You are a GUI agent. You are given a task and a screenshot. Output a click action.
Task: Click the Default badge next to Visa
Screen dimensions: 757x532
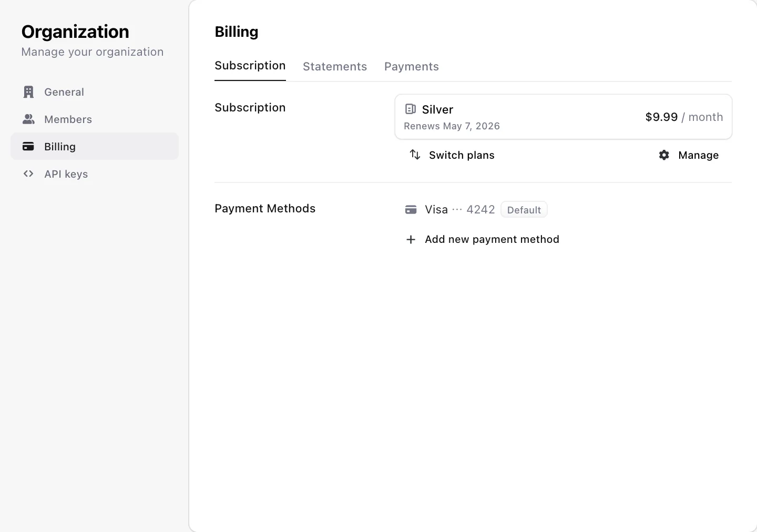(x=524, y=210)
